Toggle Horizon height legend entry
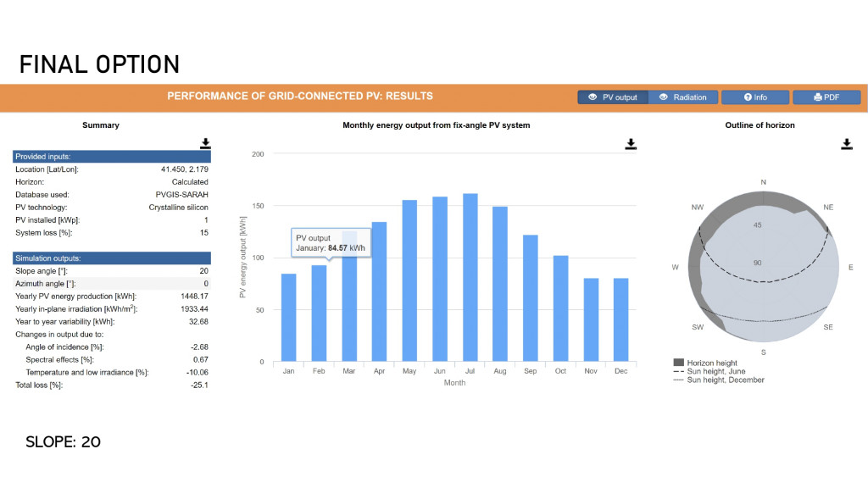 pos(709,363)
